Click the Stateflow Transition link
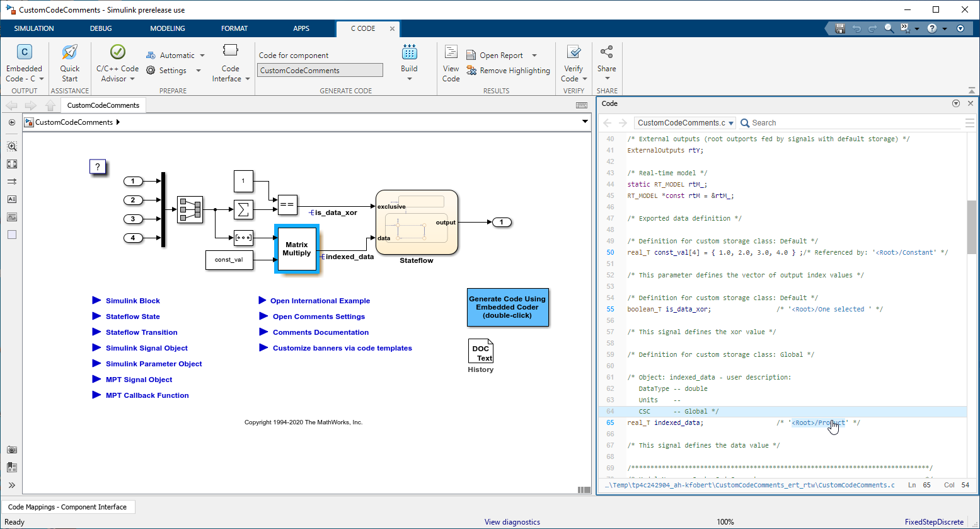The height and width of the screenshot is (529, 980). pyautogui.click(x=141, y=332)
